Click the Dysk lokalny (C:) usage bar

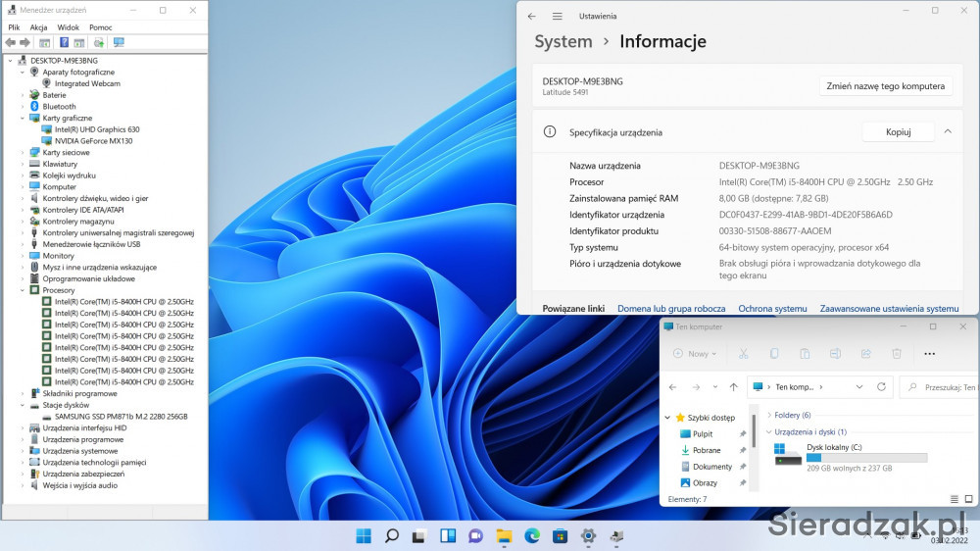point(866,458)
